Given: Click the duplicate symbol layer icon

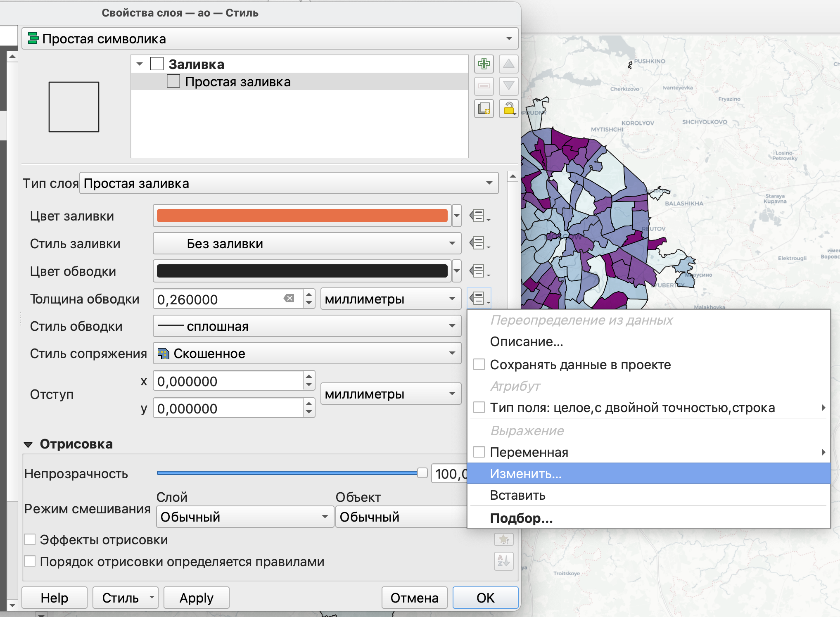Looking at the screenshot, I should 484,109.
